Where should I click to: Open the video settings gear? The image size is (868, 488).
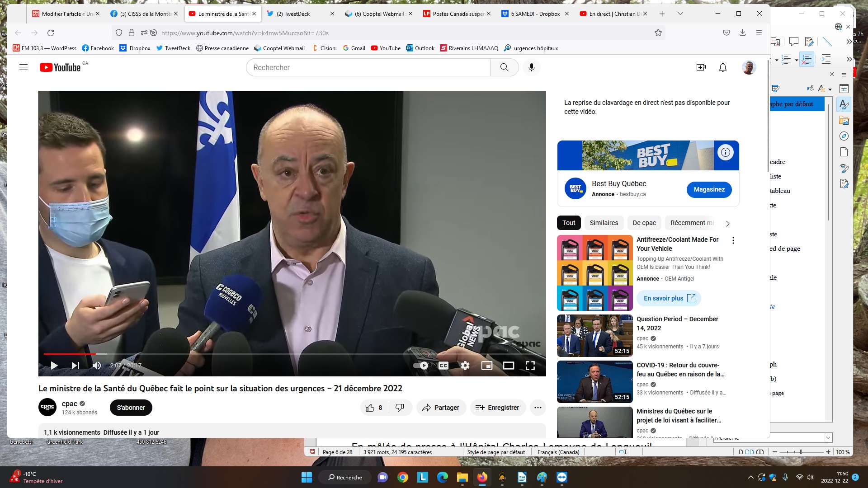[465, 366]
